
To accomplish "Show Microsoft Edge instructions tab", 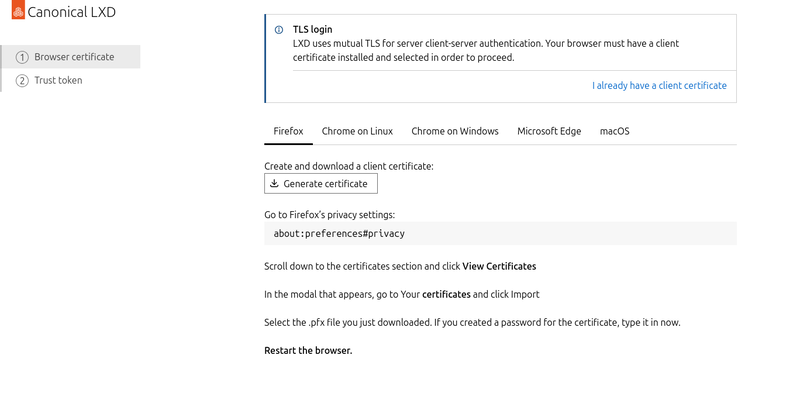I will [549, 131].
